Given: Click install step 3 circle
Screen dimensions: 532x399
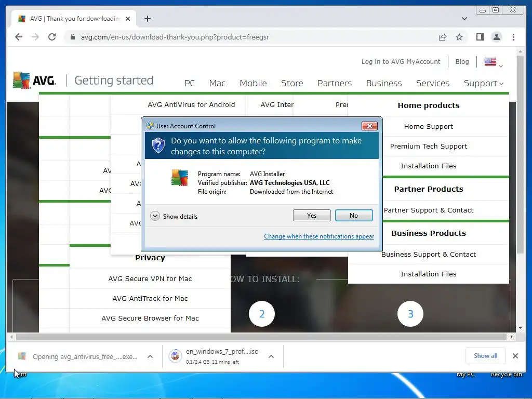Looking at the screenshot, I should point(410,314).
